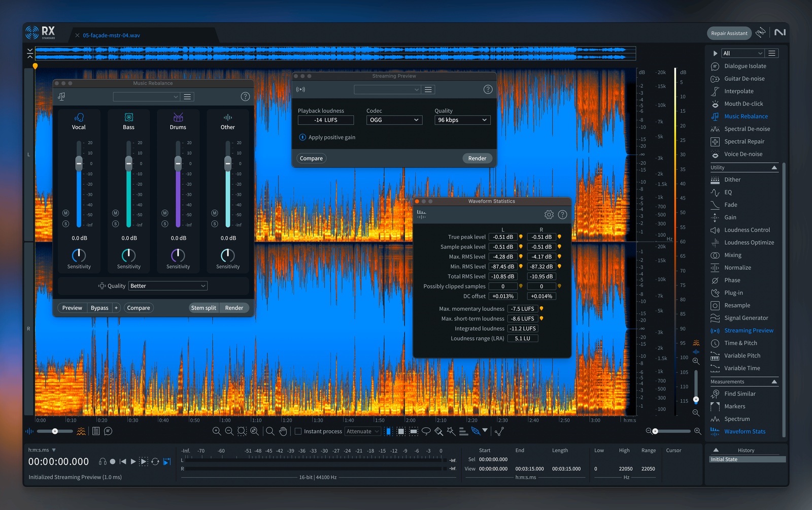Open the Streaming Preview preset dropdown

click(x=387, y=89)
